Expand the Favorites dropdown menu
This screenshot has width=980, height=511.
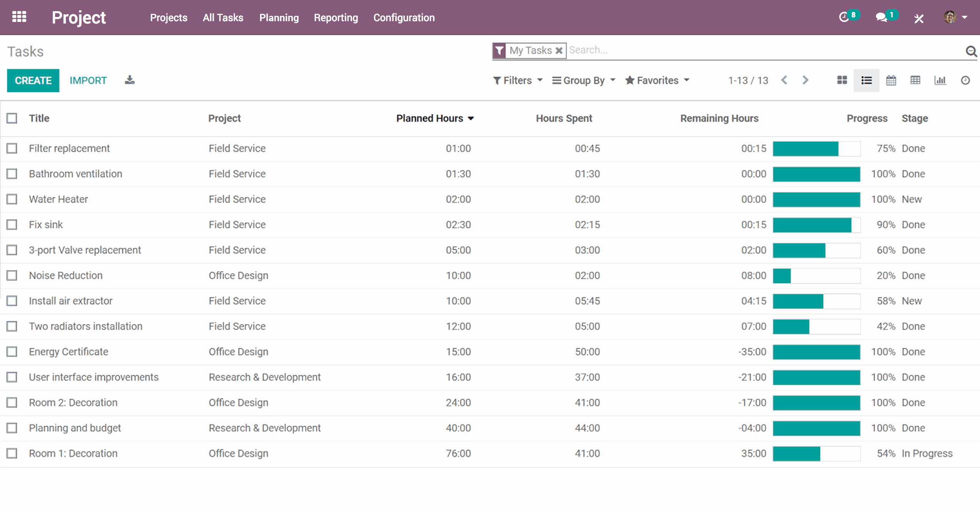pos(656,81)
